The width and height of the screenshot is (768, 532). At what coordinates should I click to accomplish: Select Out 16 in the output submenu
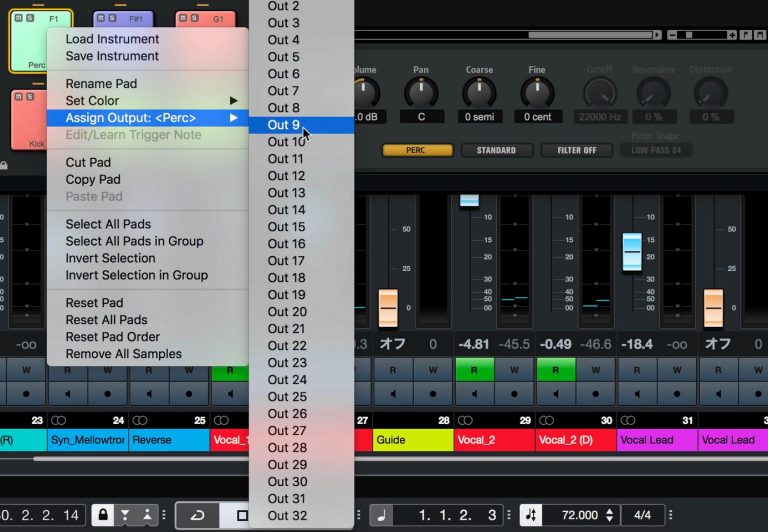[x=301, y=243]
